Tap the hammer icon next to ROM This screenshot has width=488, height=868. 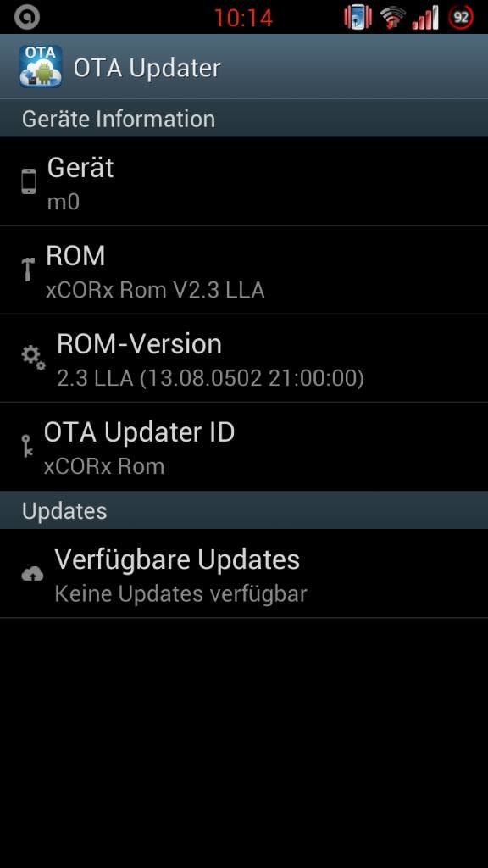[28, 270]
